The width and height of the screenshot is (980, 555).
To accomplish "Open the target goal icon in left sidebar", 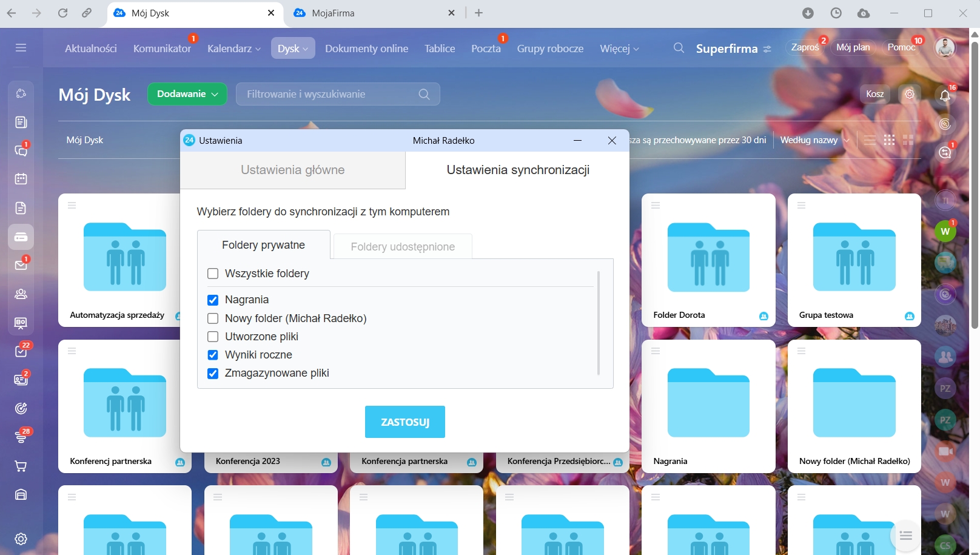I will point(21,408).
